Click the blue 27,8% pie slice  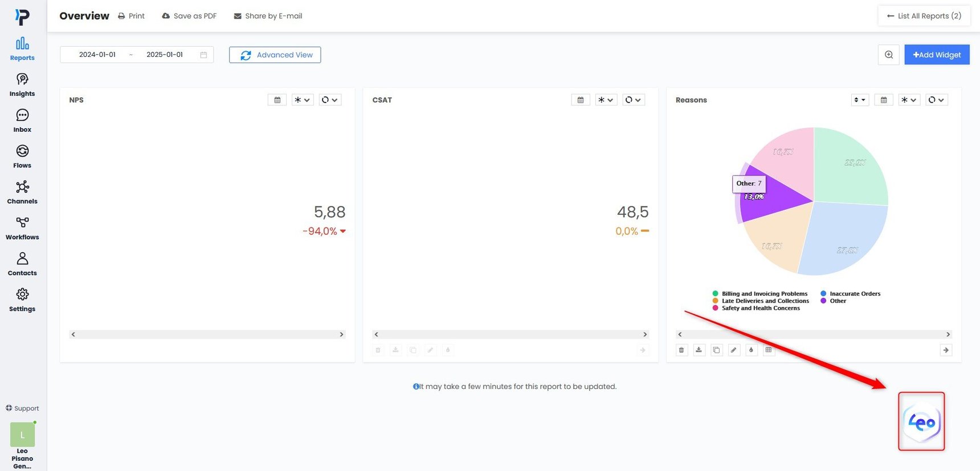pyautogui.click(x=843, y=239)
